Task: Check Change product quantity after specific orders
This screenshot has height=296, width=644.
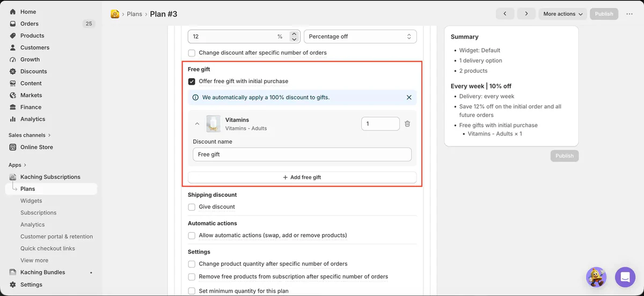Action: click(192, 264)
